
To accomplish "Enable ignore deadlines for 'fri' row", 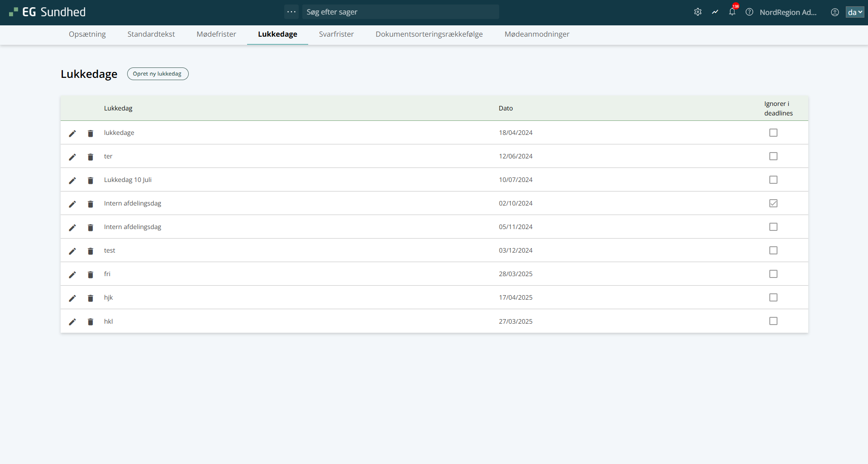I will click(773, 274).
